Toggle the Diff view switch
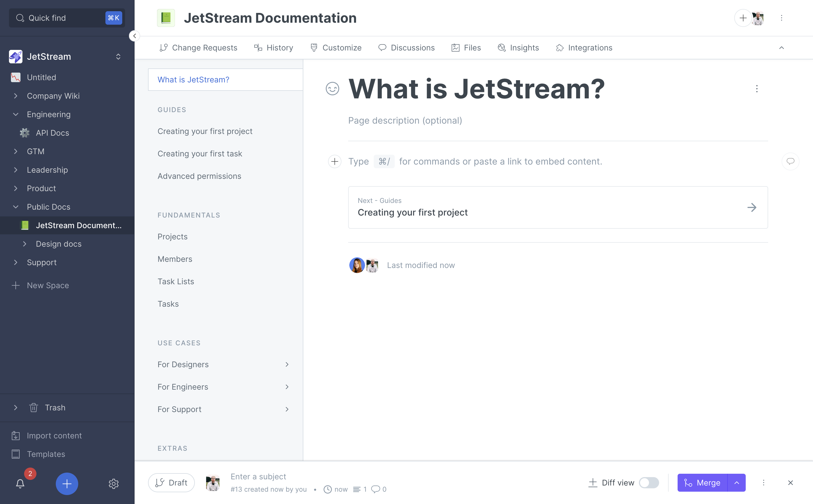The height and width of the screenshot is (504, 813). pyautogui.click(x=648, y=483)
